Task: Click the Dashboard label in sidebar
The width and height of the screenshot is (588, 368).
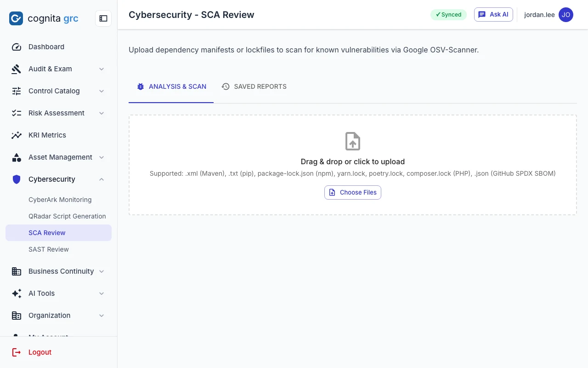Action: (x=46, y=47)
